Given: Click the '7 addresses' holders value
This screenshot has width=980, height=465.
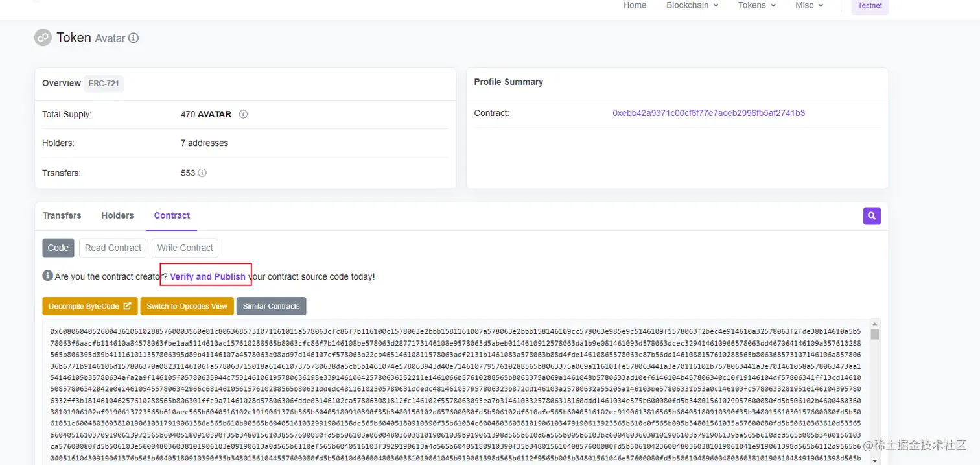Looking at the screenshot, I should [204, 143].
